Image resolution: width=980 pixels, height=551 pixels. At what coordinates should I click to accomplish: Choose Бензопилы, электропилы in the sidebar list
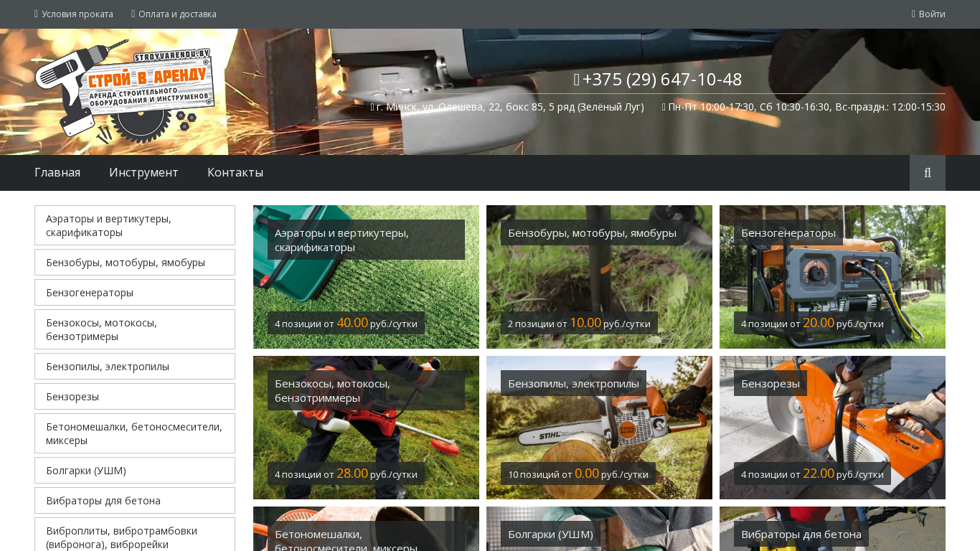(135, 367)
